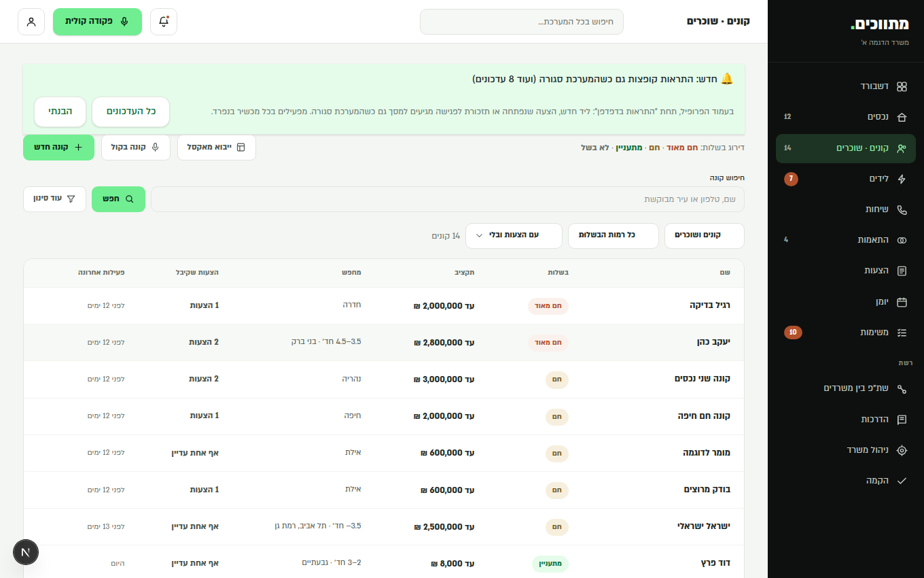Open the כל רמות הבשלות filter
The height and width of the screenshot is (578, 924).
pyautogui.click(x=614, y=235)
